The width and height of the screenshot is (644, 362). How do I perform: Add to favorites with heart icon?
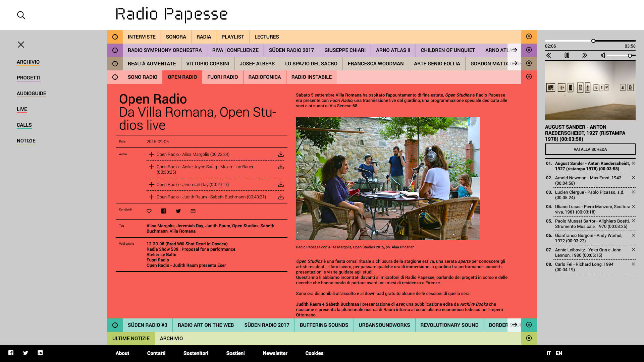149,211
